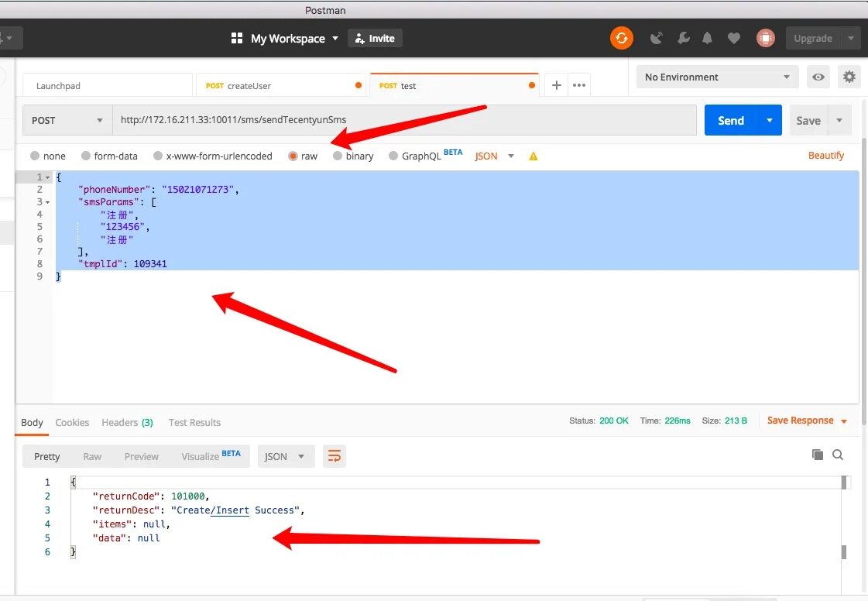The height and width of the screenshot is (601, 868).
Task: Click the workspace grid icon
Action: [237, 38]
